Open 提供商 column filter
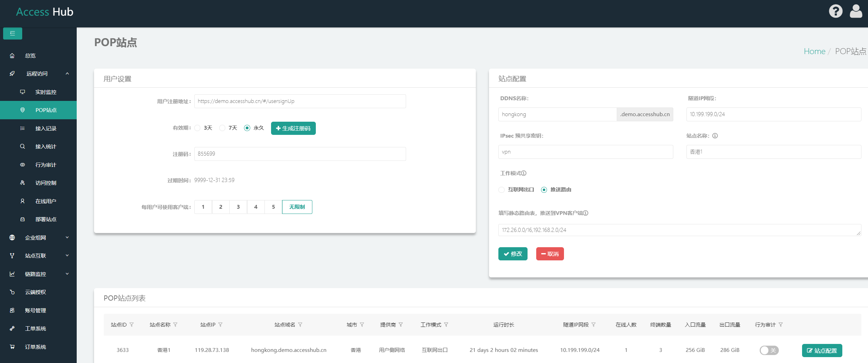This screenshot has width=868, height=363. (x=401, y=325)
